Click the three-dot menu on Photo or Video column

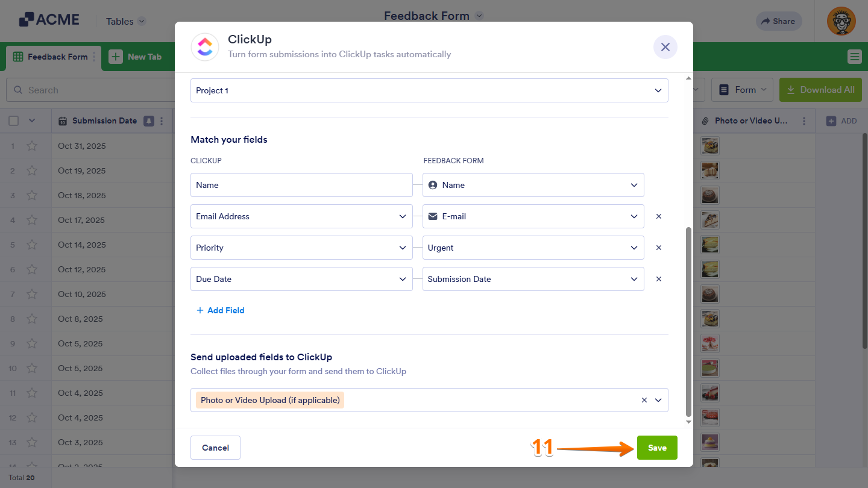[804, 120]
